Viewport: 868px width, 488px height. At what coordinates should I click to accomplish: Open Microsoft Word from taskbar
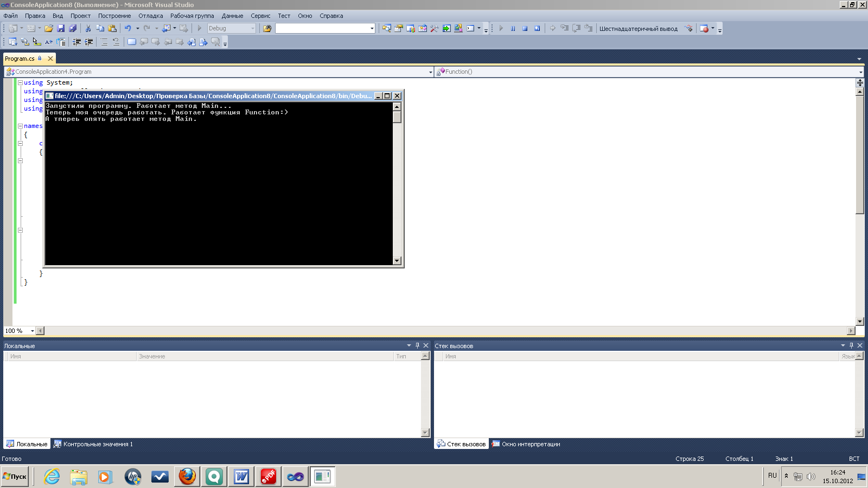click(x=241, y=477)
